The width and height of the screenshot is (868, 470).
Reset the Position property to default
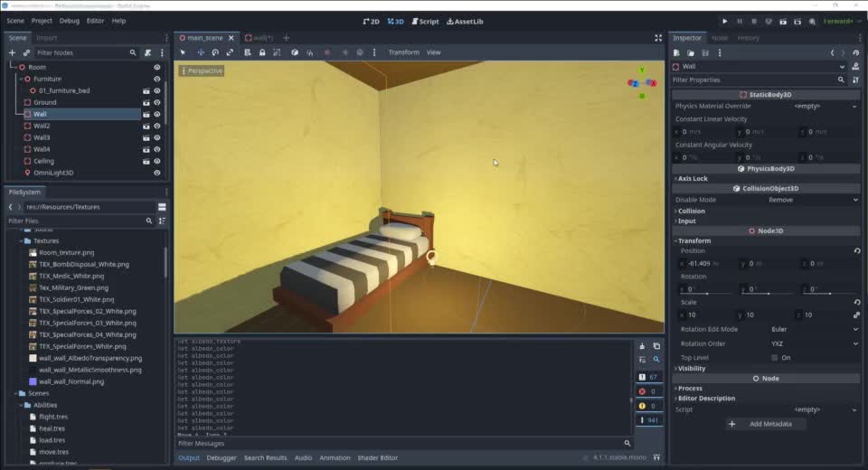point(855,251)
